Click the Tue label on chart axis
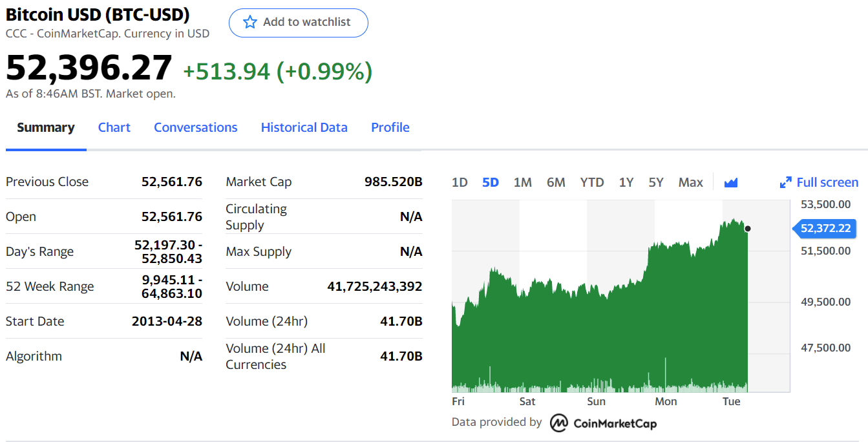Image resolution: width=868 pixels, height=442 pixels. [x=732, y=401]
